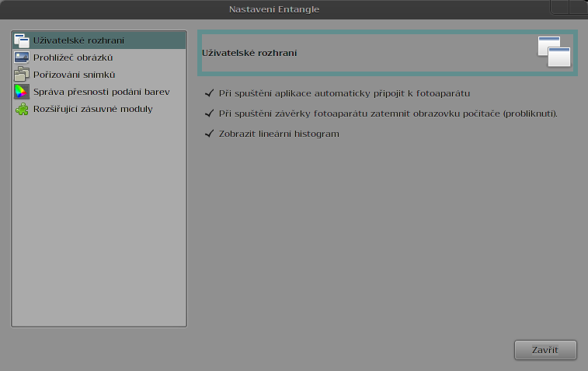Click the label about připojit k fotoaparátu
Image resolution: width=588 pixels, height=371 pixels.
pyautogui.click(x=344, y=93)
